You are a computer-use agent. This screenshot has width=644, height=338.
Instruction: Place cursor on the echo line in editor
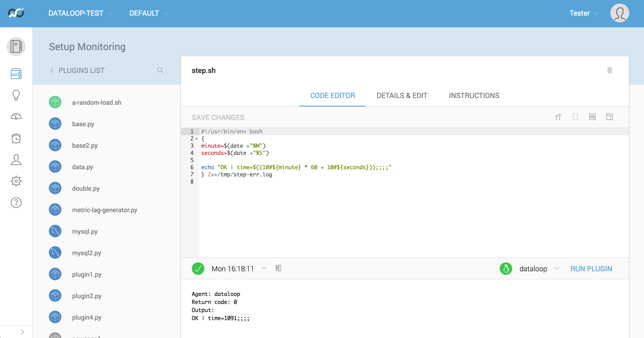click(x=296, y=167)
